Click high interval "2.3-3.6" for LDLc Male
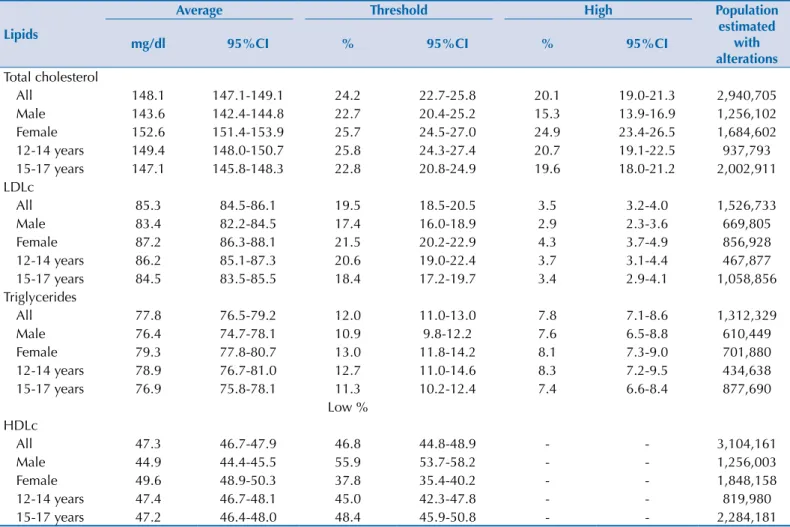The width and height of the screenshot is (790, 527). click(647, 224)
